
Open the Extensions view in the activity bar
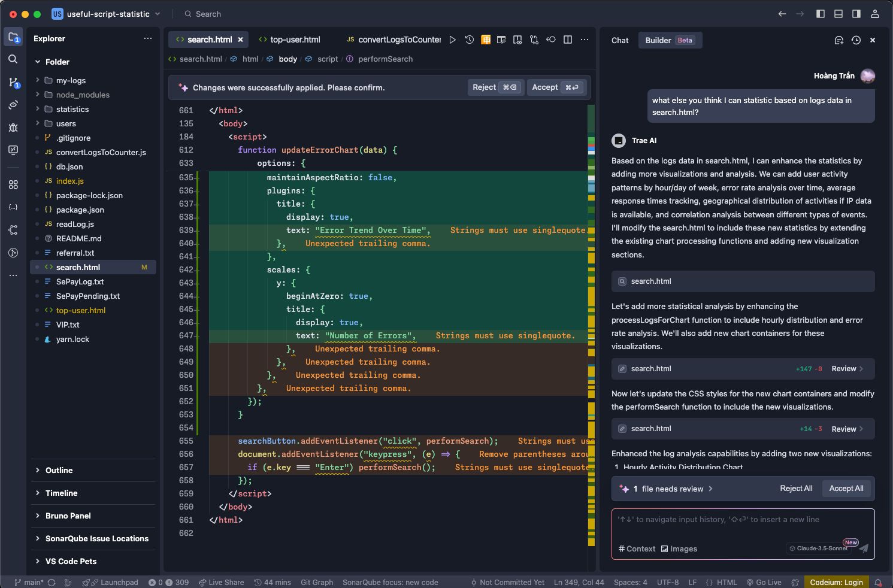[13, 184]
